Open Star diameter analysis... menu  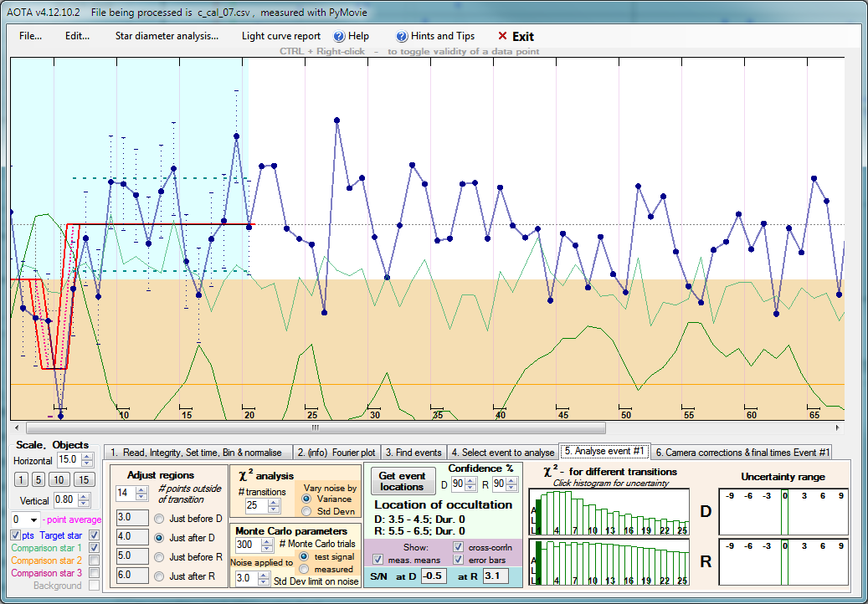(167, 37)
